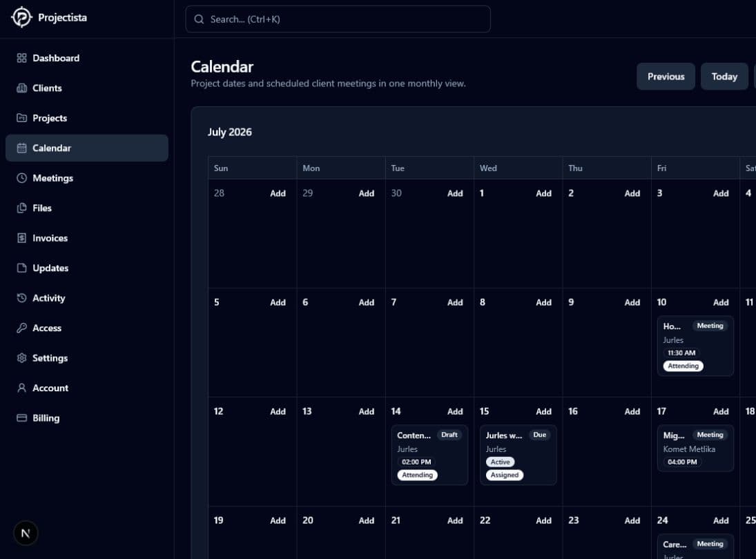Screen dimensions: 756x559
Task: Click the Meetings clock icon
Action: [21, 178]
